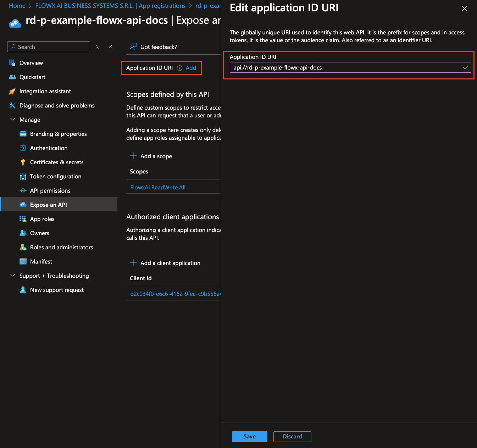This screenshot has height=448, width=477.
Task: Click the Manifest icon
Action: [23, 261]
